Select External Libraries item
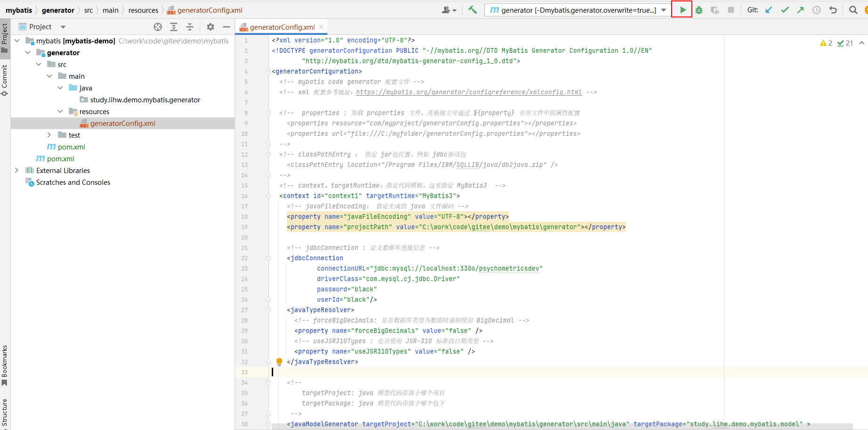 click(63, 170)
